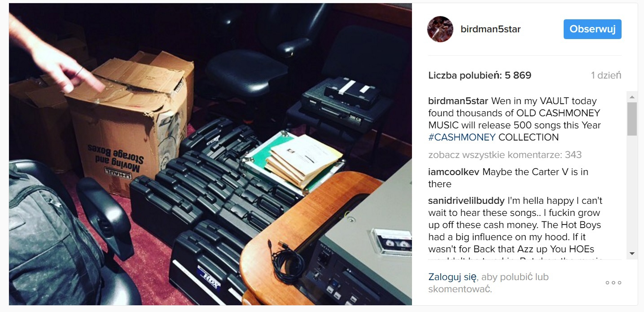Viewport: 644px width, 312px height.
Task: Click birdman5star name in caption
Action: [458, 101]
